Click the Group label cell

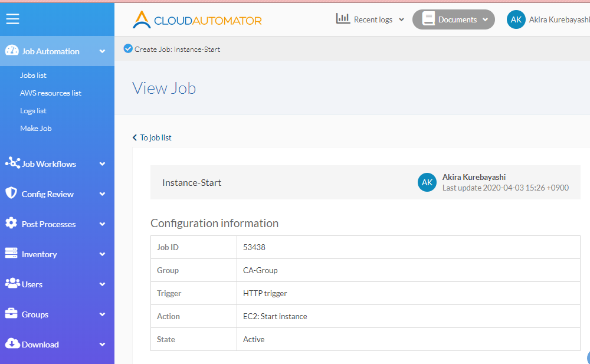[194, 270]
